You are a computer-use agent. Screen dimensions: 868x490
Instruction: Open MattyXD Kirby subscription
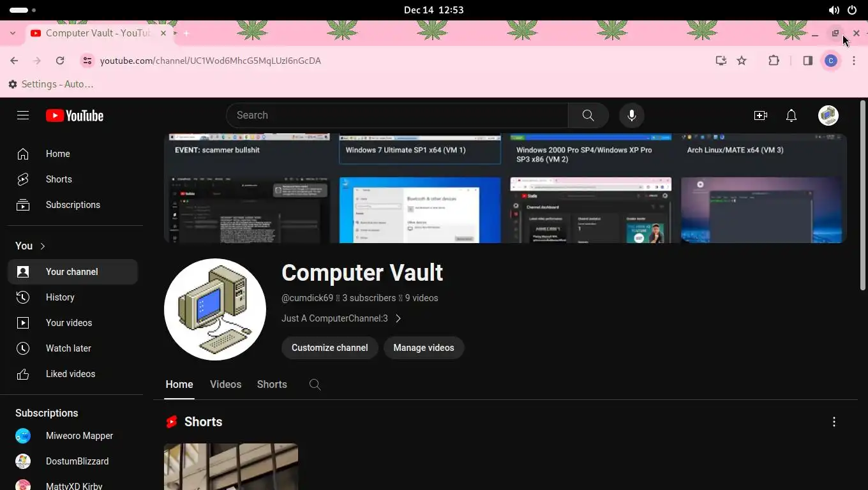pos(73,484)
